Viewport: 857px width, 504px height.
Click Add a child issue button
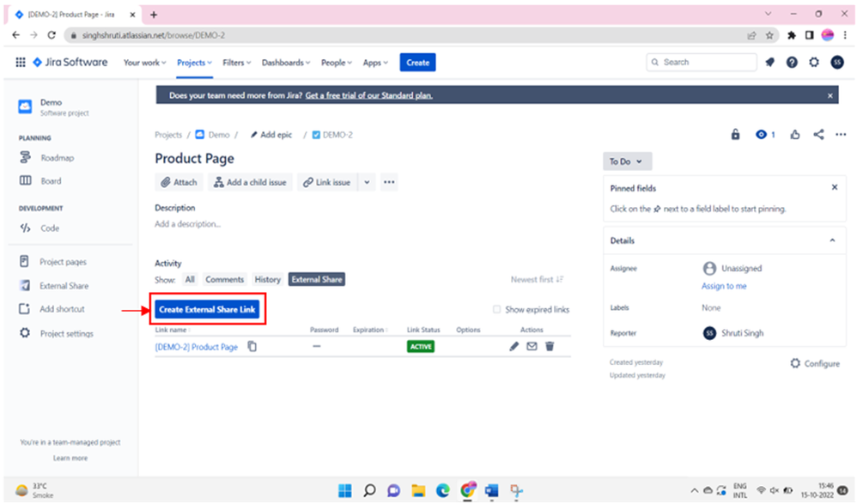(251, 182)
